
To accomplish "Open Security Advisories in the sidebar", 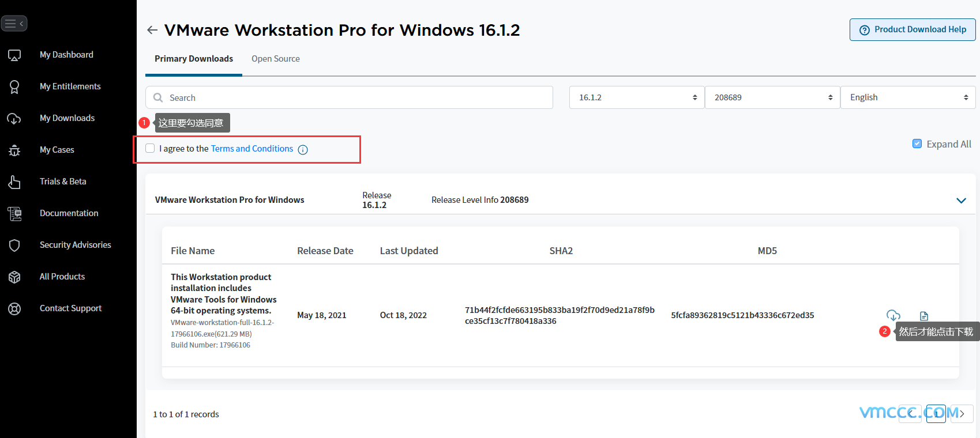I will (x=76, y=245).
